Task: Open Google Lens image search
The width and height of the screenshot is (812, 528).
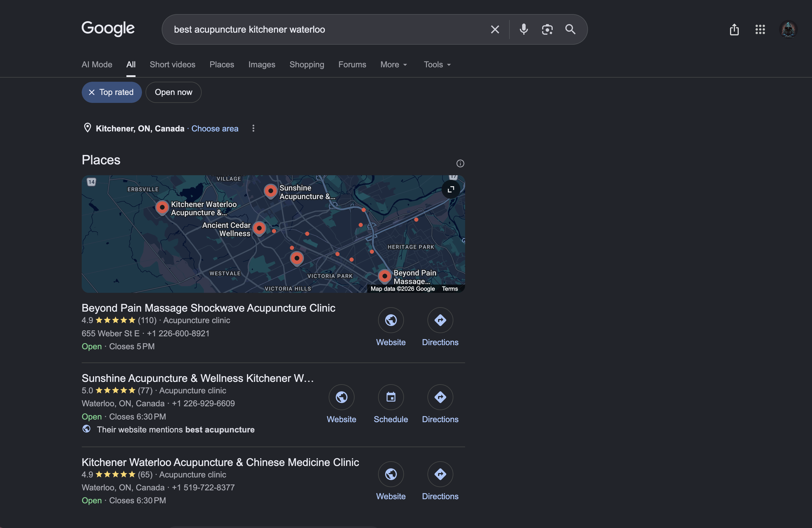Action: pos(547,30)
